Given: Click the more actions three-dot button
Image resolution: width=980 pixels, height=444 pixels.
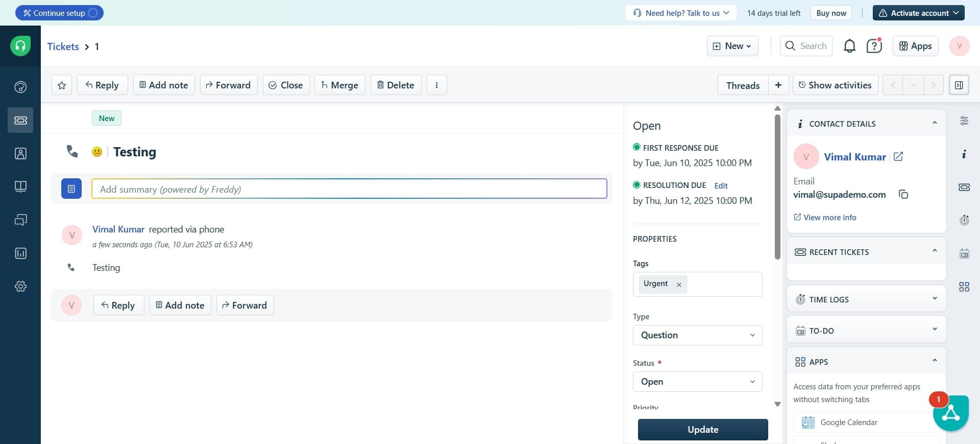Looking at the screenshot, I should (436, 85).
